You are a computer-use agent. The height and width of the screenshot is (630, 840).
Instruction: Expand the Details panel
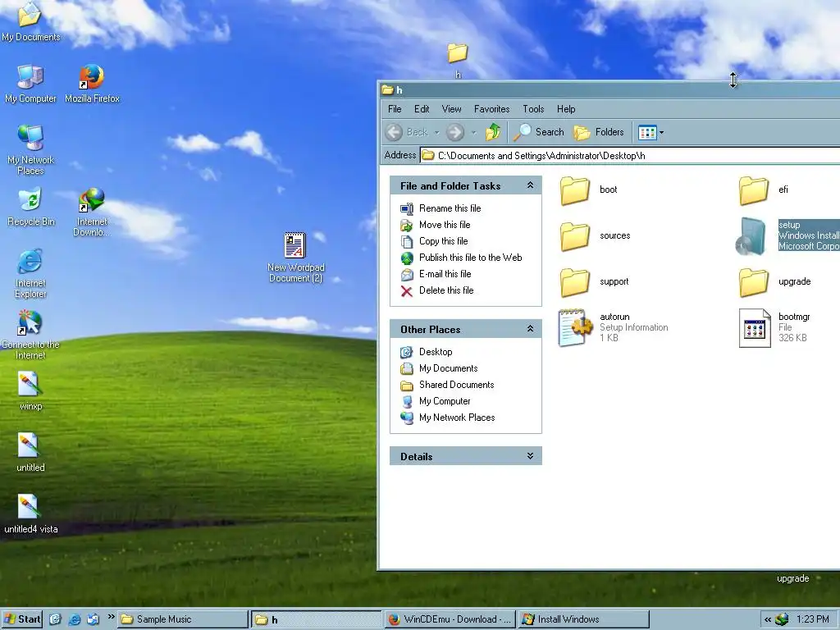tap(530, 456)
